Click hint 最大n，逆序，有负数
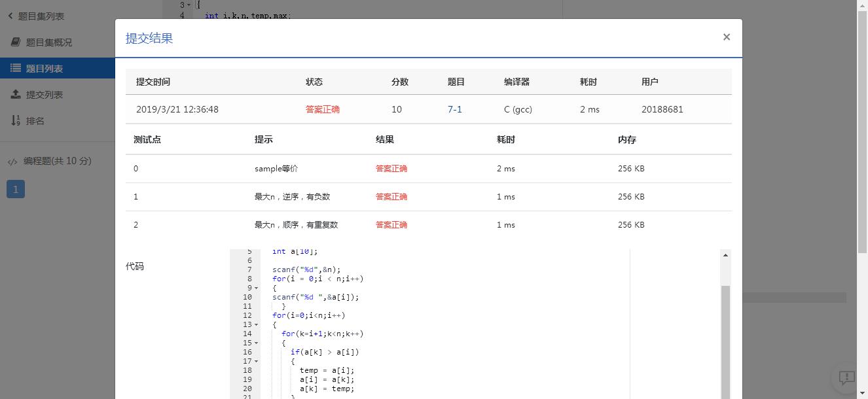The image size is (868, 399). tap(292, 196)
